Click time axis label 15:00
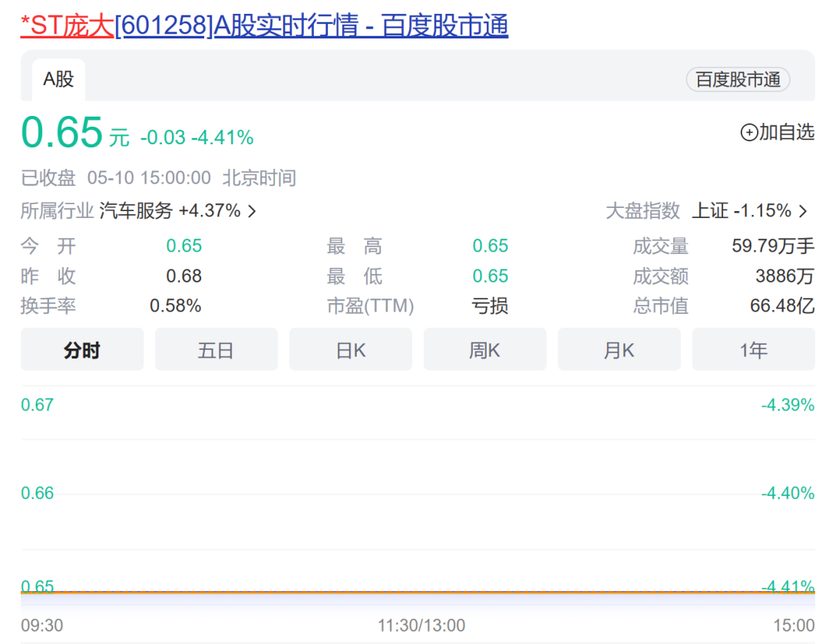This screenshot has height=644, width=829. (794, 626)
